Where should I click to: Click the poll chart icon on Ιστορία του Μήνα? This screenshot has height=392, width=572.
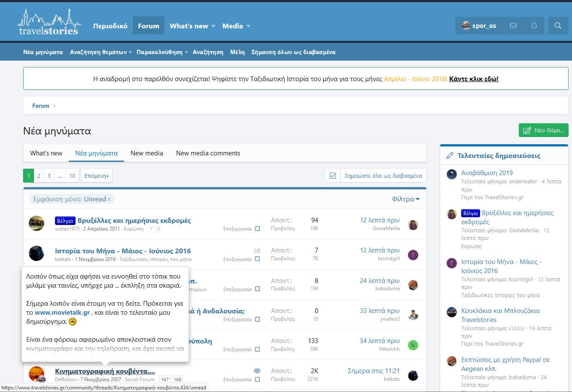257,250
